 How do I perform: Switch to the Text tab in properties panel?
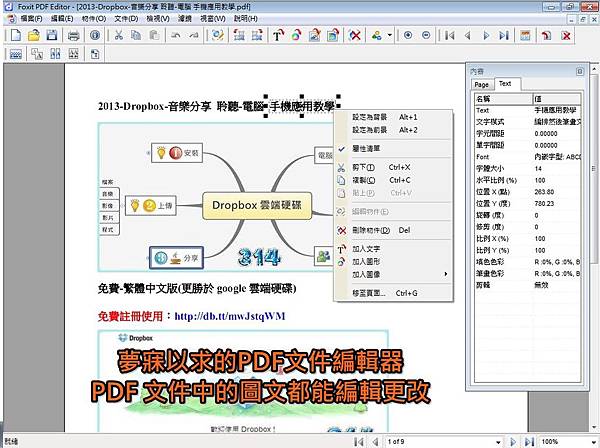click(x=505, y=83)
